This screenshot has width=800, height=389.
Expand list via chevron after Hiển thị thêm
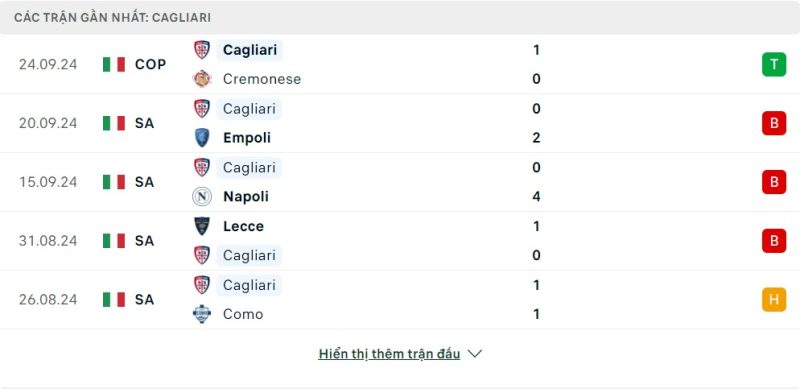[x=474, y=354]
